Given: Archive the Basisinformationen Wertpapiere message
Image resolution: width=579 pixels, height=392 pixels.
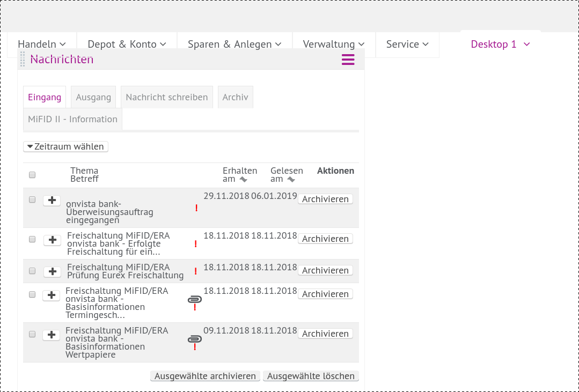Looking at the screenshot, I should pos(325,334).
